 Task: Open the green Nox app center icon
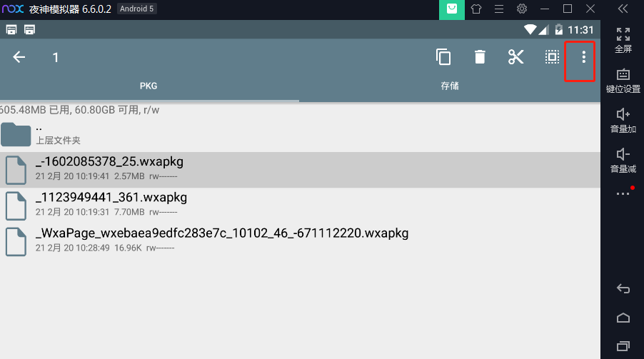pos(452,9)
